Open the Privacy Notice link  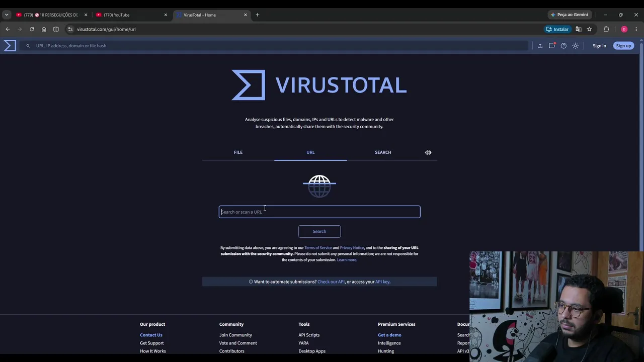click(352, 248)
